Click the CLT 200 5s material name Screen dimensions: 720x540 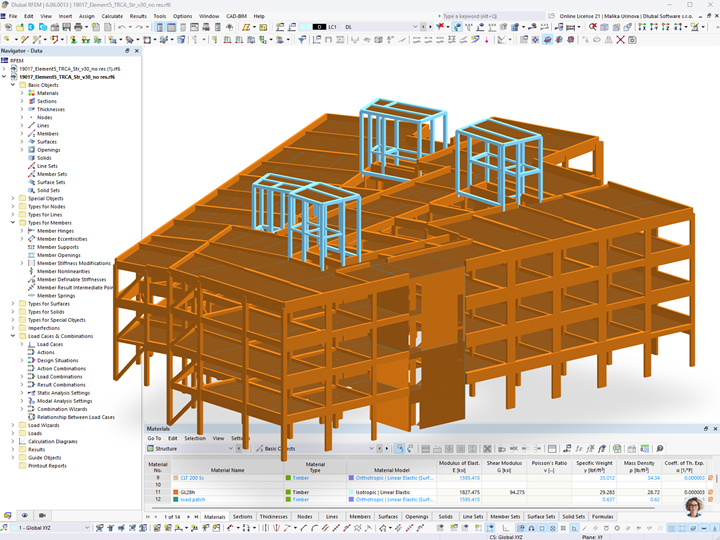point(192,478)
